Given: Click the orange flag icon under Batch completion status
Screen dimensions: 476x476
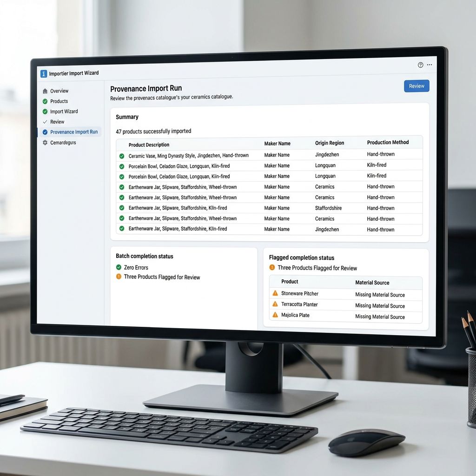Looking at the screenshot, I should coord(119,277).
